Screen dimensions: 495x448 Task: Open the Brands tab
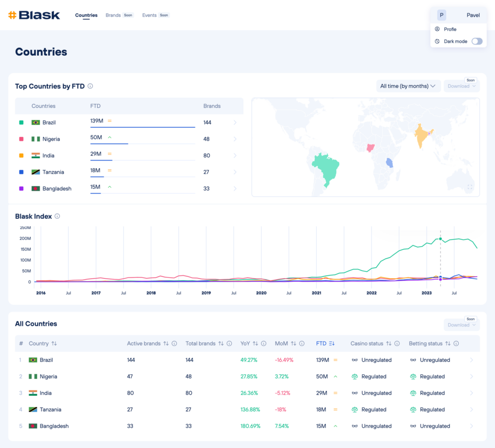click(x=113, y=15)
